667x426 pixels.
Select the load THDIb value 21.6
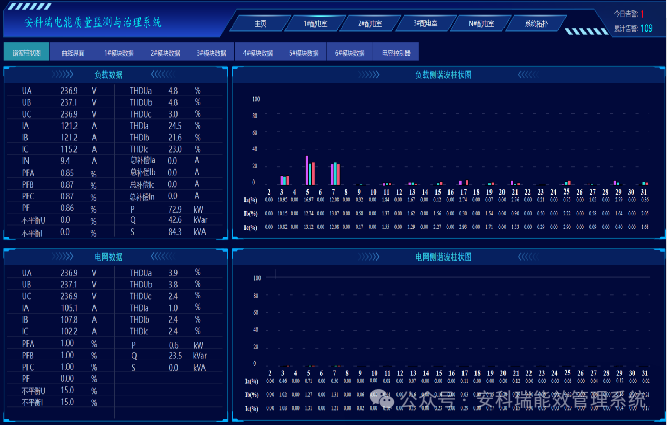(174, 137)
